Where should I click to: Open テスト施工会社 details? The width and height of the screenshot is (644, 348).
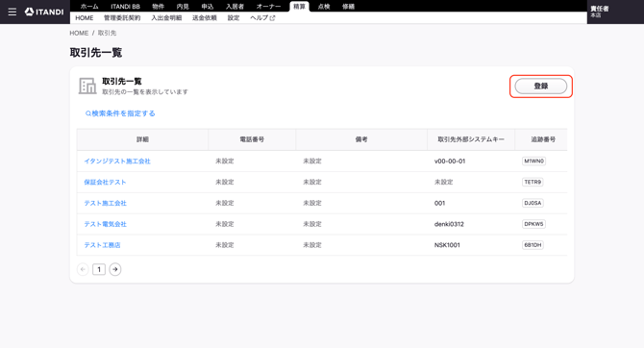pyautogui.click(x=106, y=203)
